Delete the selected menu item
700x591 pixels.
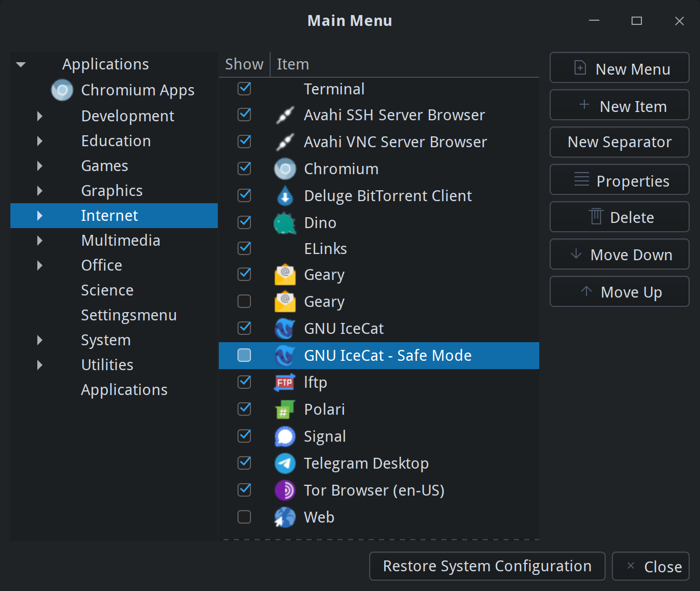pos(620,217)
